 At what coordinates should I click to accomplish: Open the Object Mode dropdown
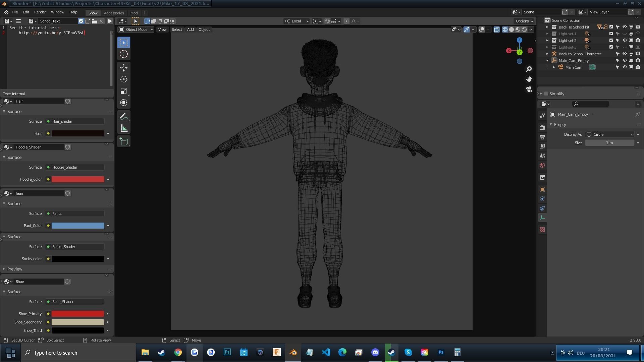[x=136, y=29]
